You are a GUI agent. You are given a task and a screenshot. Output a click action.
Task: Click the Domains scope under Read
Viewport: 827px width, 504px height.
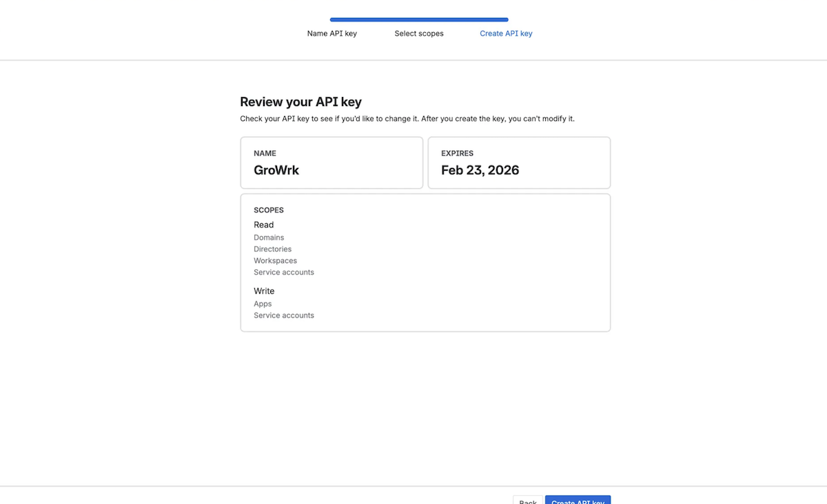pos(269,237)
